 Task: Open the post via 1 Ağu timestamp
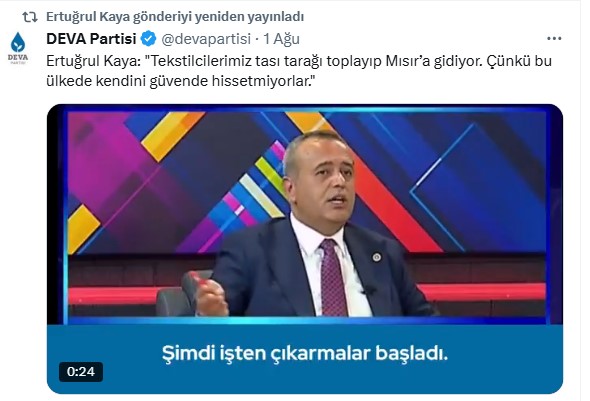click(281, 39)
